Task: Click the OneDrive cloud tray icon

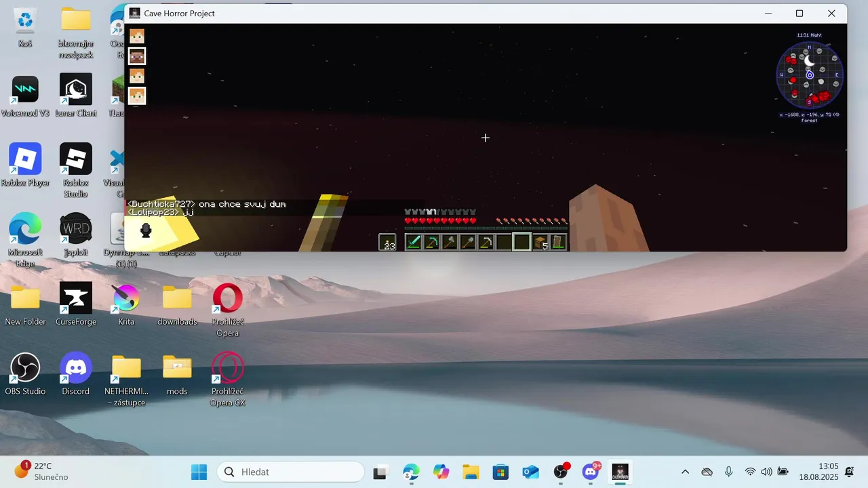Action: pyautogui.click(x=707, y=472)
